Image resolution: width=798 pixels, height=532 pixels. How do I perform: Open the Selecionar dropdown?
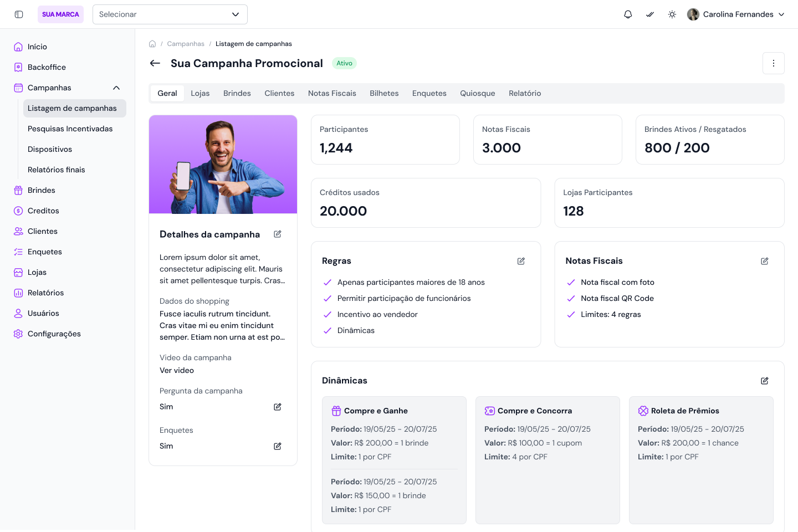coord(170,14)
